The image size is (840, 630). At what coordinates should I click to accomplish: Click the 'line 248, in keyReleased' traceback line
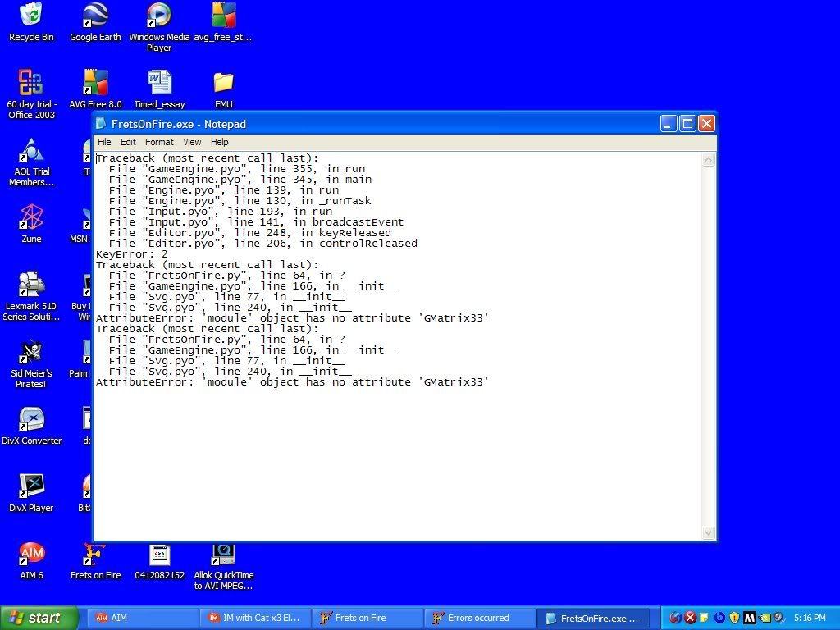pyautogui.click(x=249, y=232)
